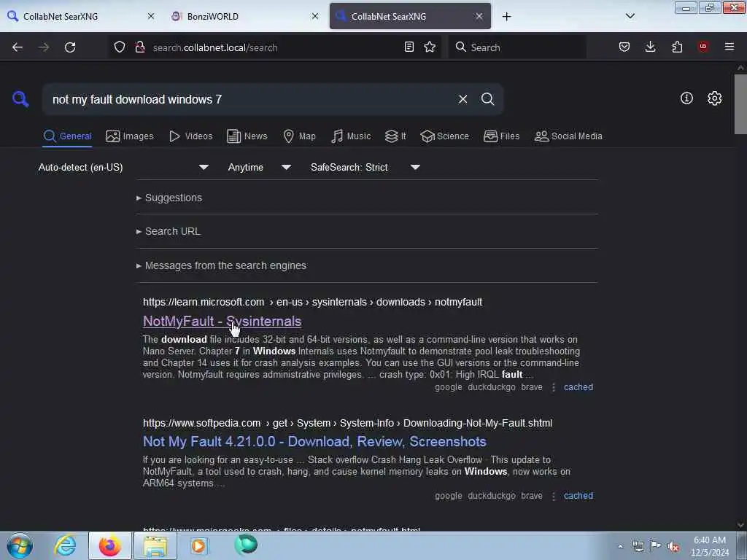
Task: Open the list all tabs chevron
Action: click(630, 16)
